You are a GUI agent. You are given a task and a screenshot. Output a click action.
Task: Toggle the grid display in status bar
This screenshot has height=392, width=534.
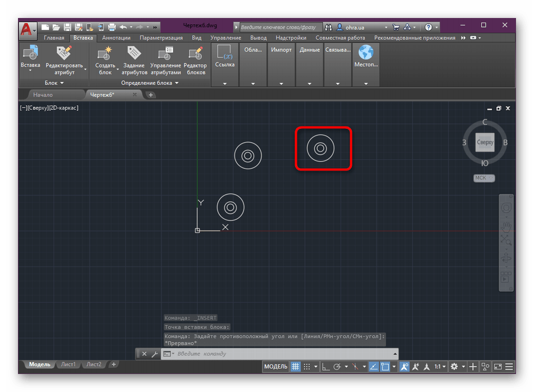(295, 367)
